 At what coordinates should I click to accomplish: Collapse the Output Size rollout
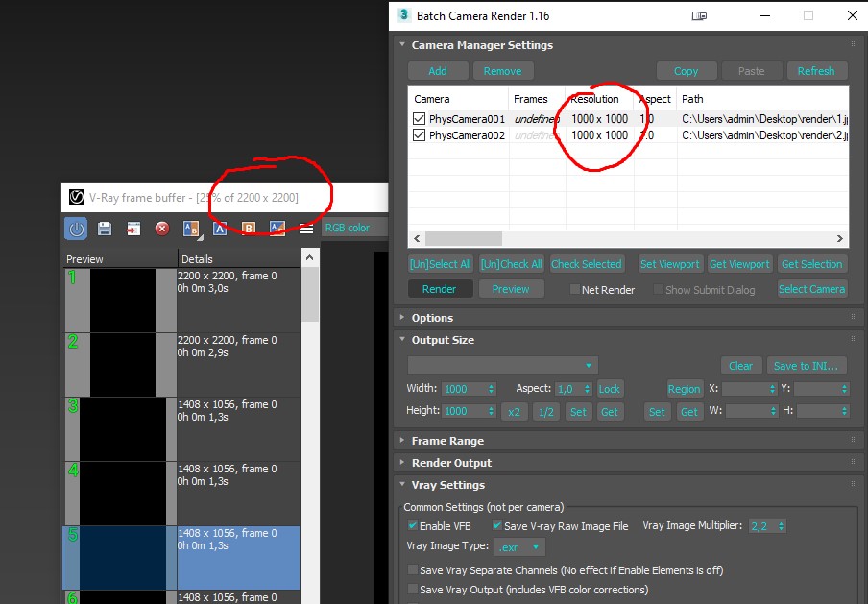[402, 339]
